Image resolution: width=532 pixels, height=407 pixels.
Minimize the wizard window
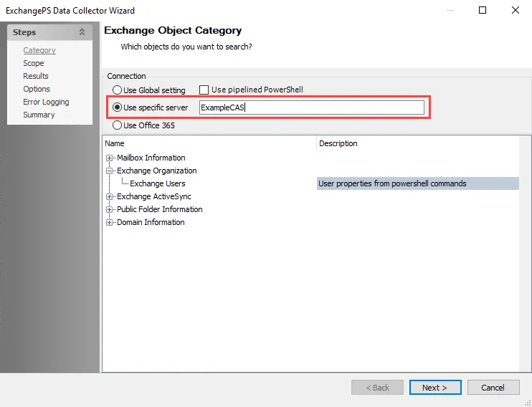pos(450,10)
